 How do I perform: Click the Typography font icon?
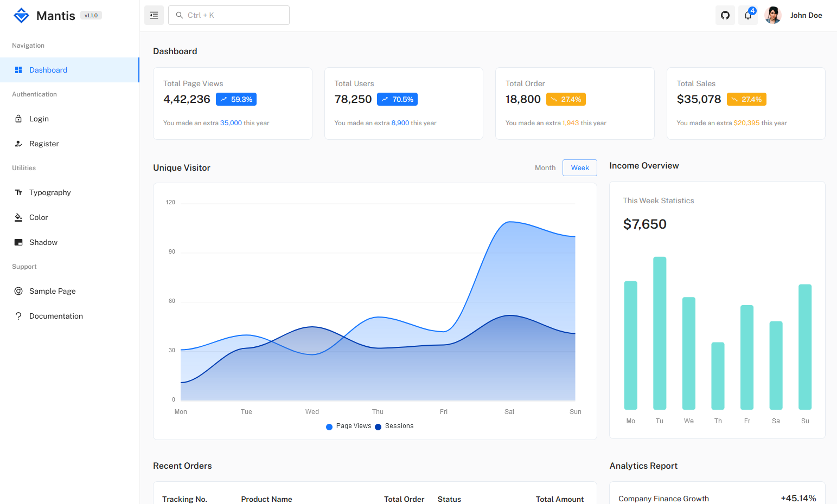coord(18,192)
